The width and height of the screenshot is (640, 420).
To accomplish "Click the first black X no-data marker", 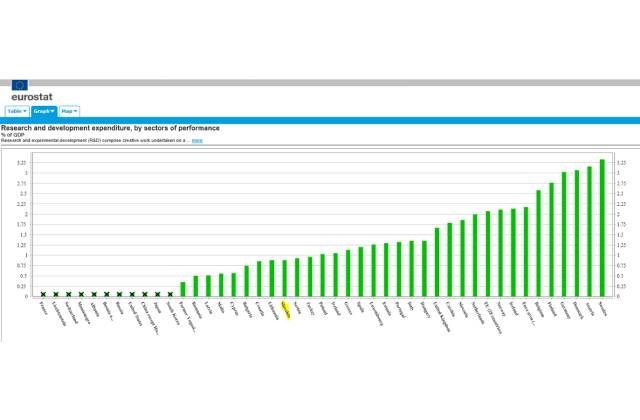I will tap(43, 294).
